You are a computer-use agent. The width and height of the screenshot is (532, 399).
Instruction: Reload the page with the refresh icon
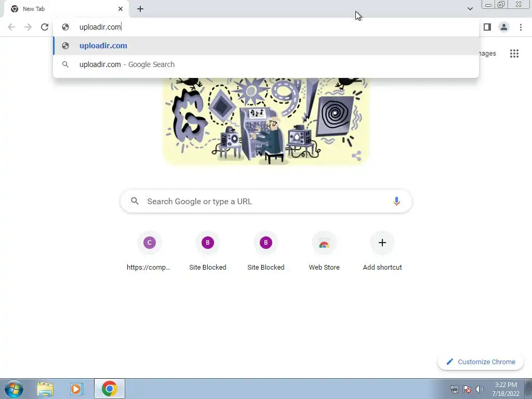[x=45, y=27]
